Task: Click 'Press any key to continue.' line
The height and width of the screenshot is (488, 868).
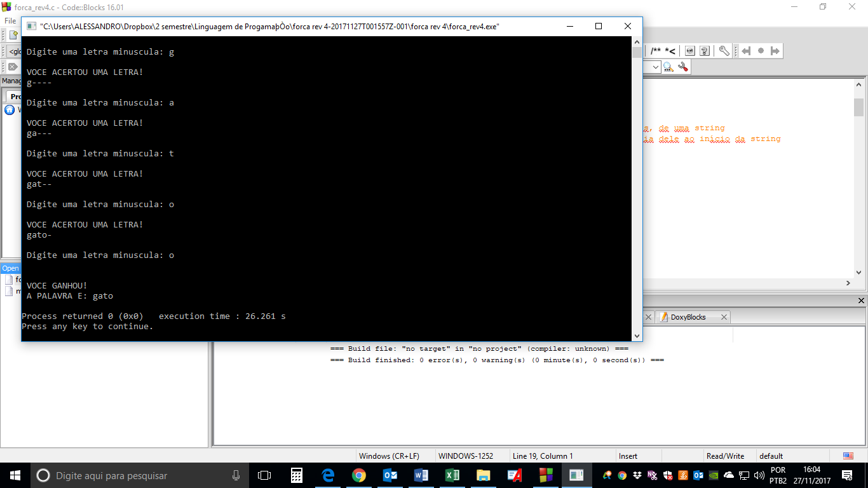Action: pos(88,327)
